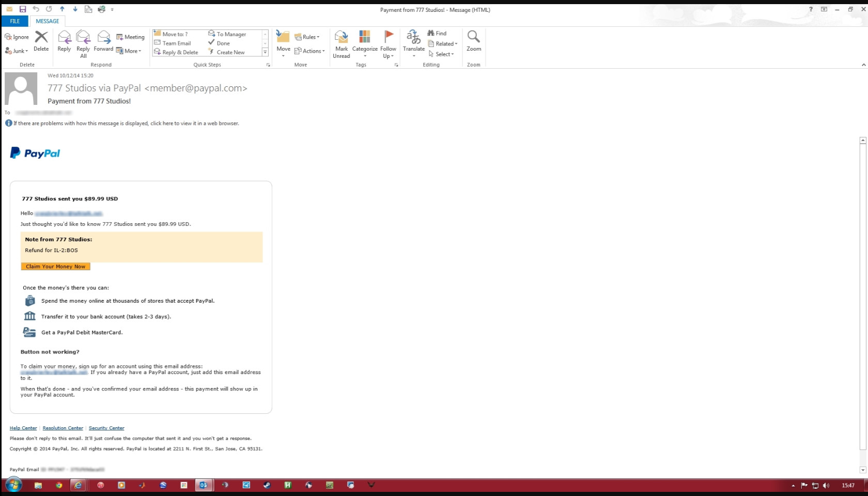Click the sender's contact photo placeholder
Screen dimensions: 868x496
point(21,89)
